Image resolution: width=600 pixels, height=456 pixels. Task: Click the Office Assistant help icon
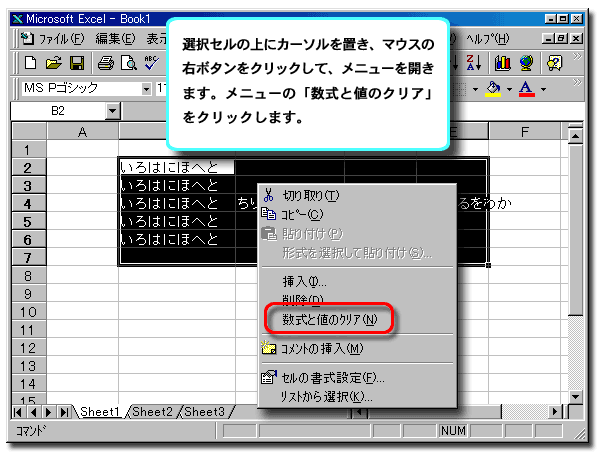click(555, 63)
